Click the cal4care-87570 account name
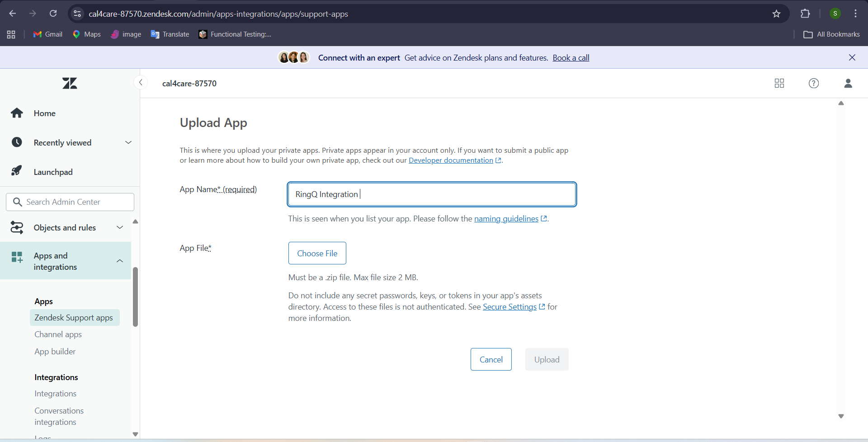 click(189, 84)
